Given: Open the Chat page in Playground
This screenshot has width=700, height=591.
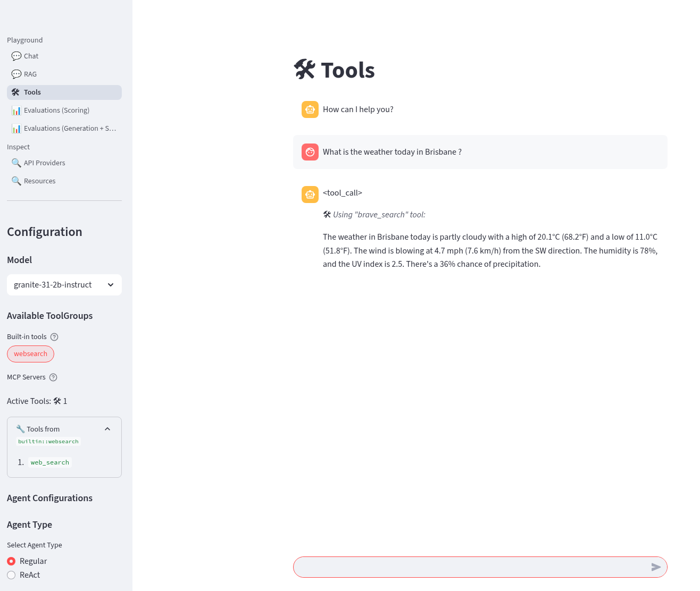Looking at the screenshot, I should point(64,56).
